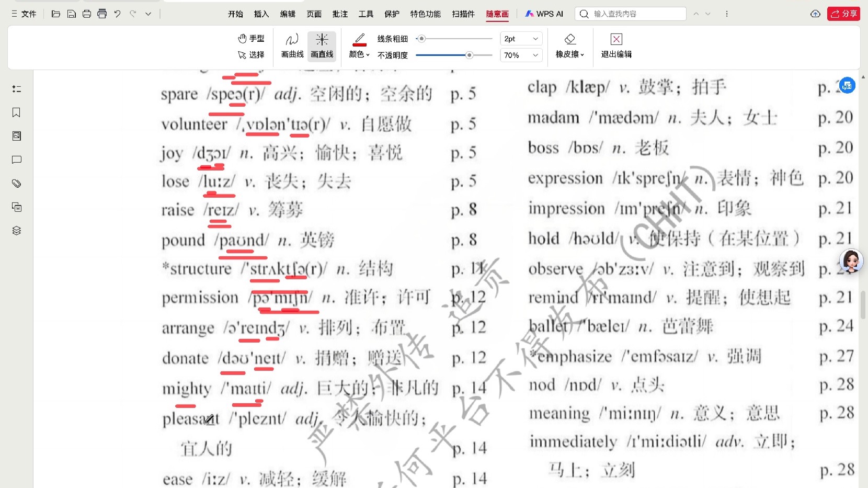Image resolution: width=868 pixels, height=488 pixels.
Task: Open the 橡皮擦 eraser tool dropdown
Action: (570, 46)
